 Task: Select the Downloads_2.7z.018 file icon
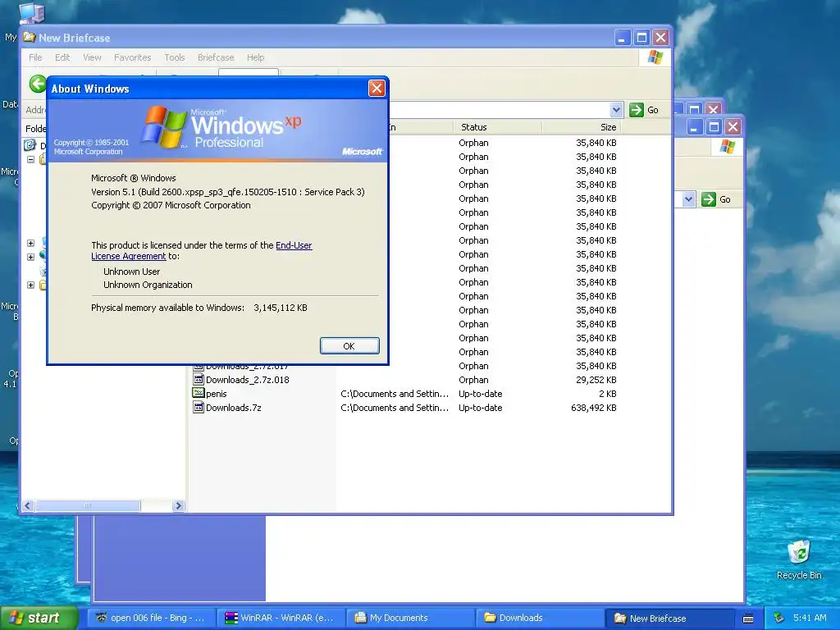pyautogui.click(x=199, y=379)
